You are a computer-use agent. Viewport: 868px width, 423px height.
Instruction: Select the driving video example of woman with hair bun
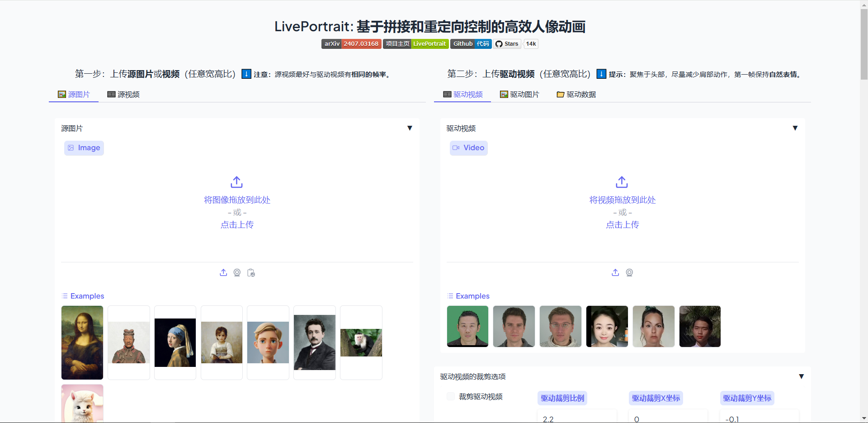(x=654, y=326)
